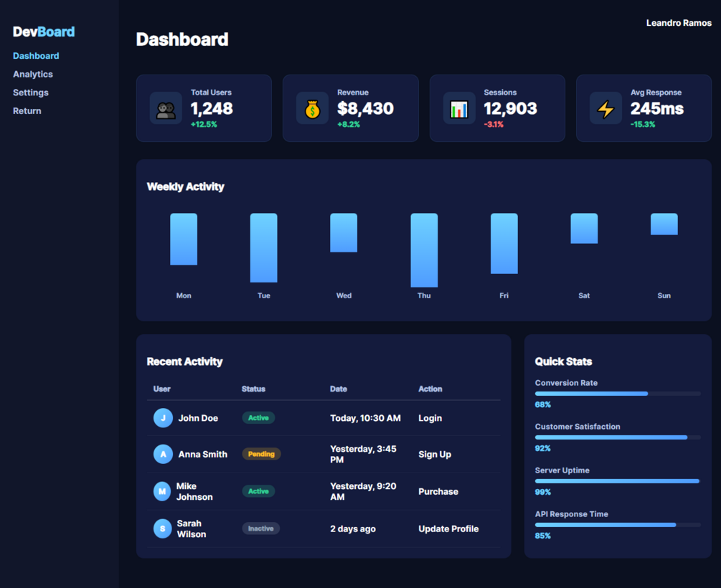This screenshot has height=588, width=721.
Task: Select the Sat bar in Weekly Activity
Action: (x=584, y=228)
